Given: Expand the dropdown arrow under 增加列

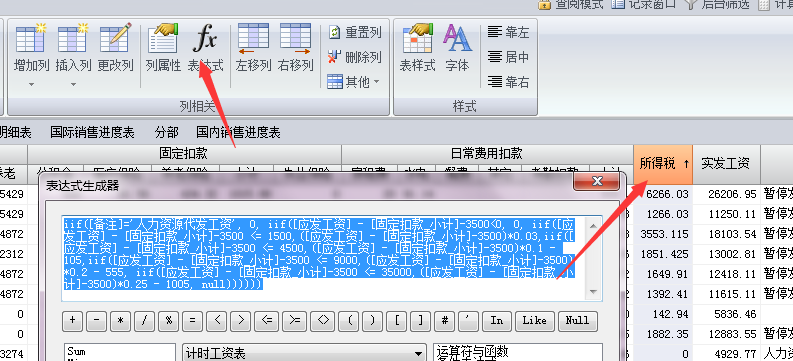Looking at the screenshot, I should point(31,84).
